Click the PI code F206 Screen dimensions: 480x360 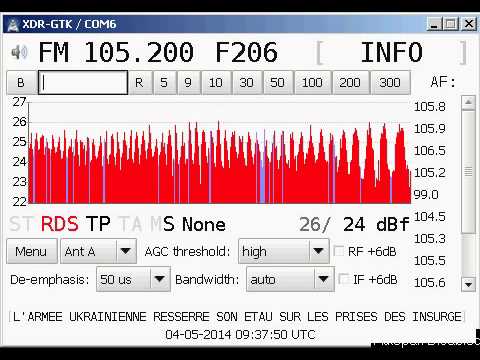(x=246, y=52)
